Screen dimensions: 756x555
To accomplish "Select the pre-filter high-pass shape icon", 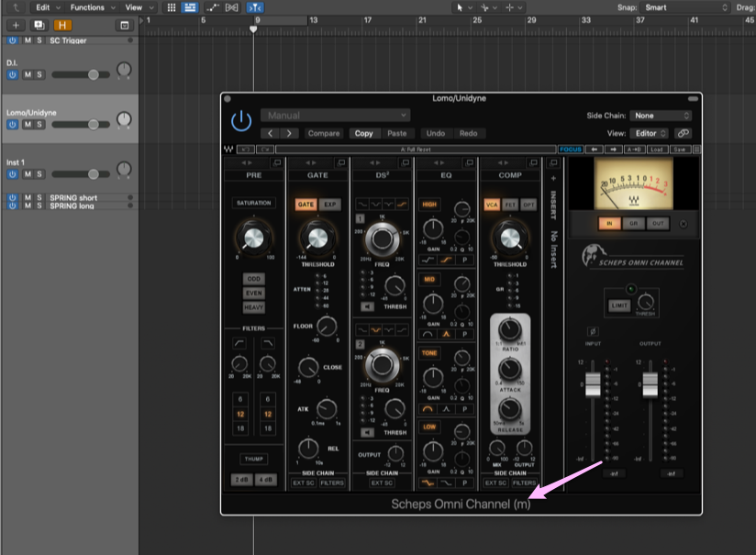I will (239, 343).
